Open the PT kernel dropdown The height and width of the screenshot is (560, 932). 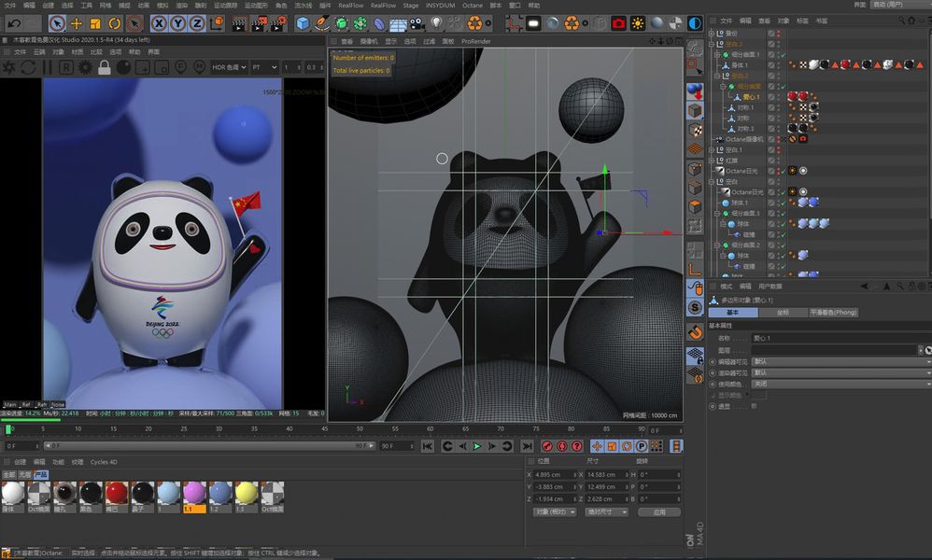click(264, 67)
